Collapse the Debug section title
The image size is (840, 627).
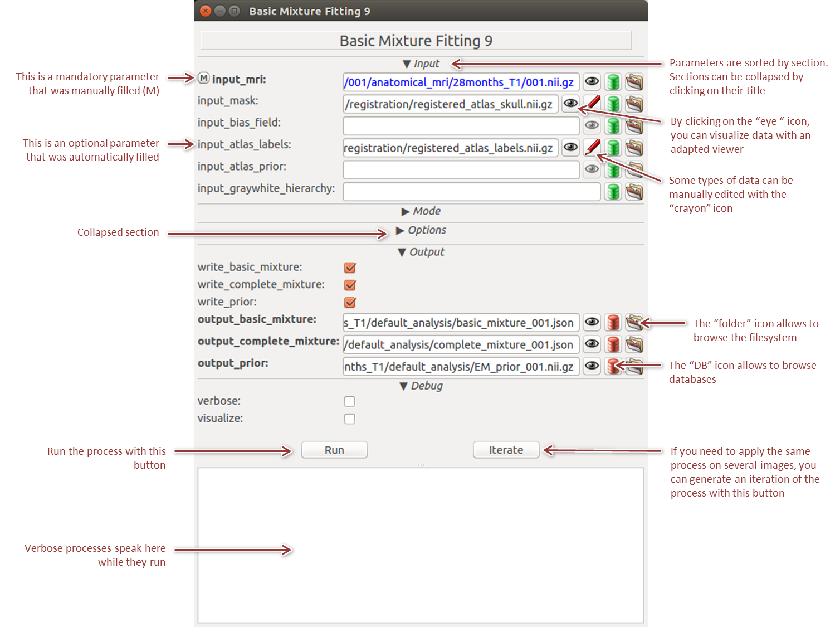pyautogui.click(x=421, y=386)
